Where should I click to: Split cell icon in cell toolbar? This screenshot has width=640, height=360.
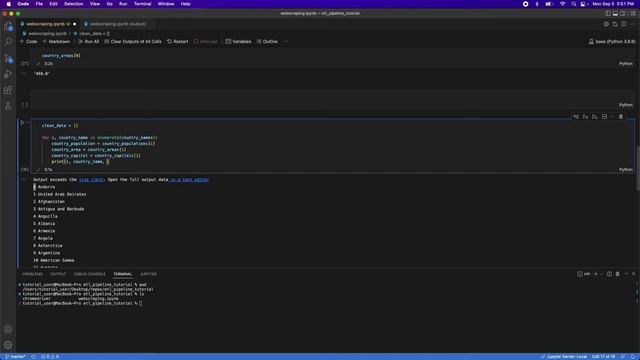point(604,117)
